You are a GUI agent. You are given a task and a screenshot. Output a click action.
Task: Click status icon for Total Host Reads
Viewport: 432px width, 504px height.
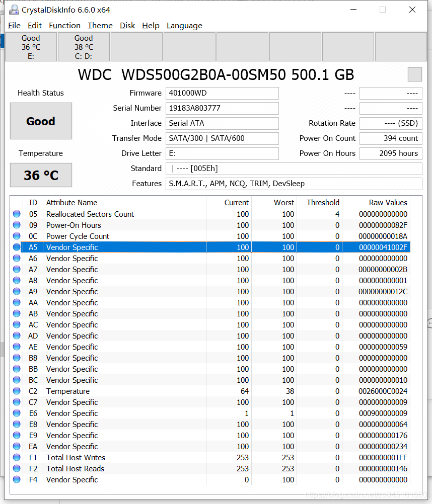pos(17,468)
